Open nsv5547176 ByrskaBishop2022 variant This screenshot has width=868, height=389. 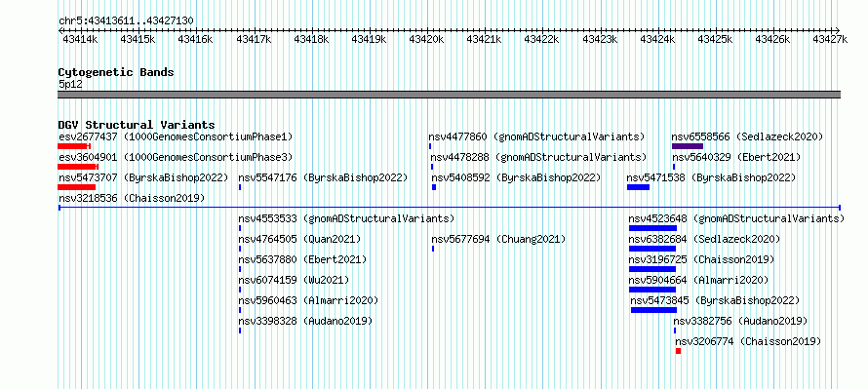[x=323, y=177]
